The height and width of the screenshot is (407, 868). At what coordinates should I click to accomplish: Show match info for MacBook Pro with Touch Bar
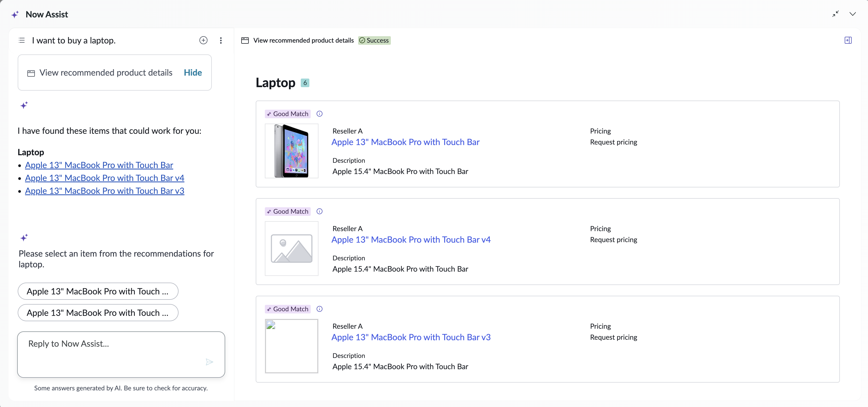(320, 114)
